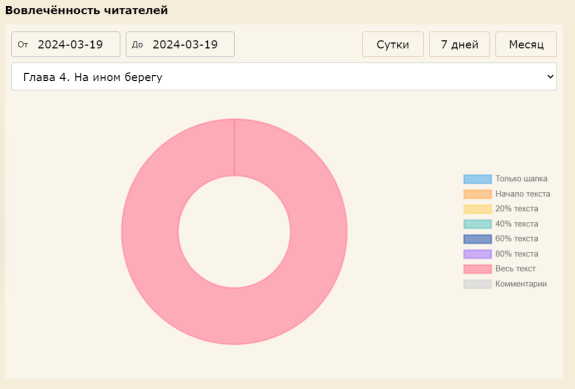575x389 pixels.
Task: Toggle the '60% текста' dark blue legend swatch
Action: pyautogui.click(x=477, y=239)
